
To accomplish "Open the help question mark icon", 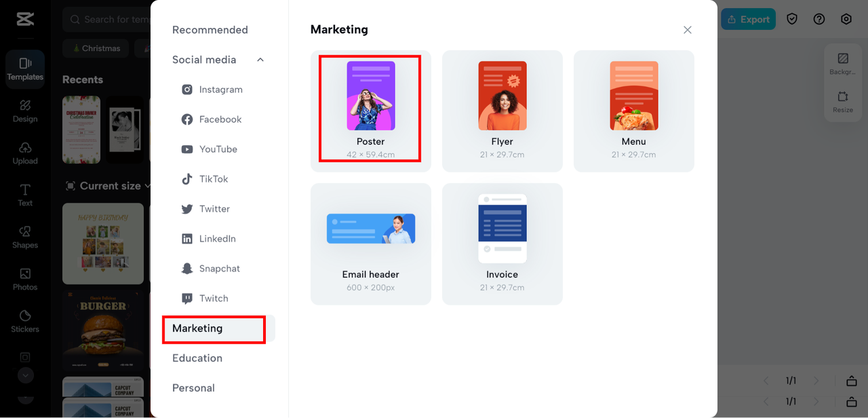I will [x=819, y=19].
